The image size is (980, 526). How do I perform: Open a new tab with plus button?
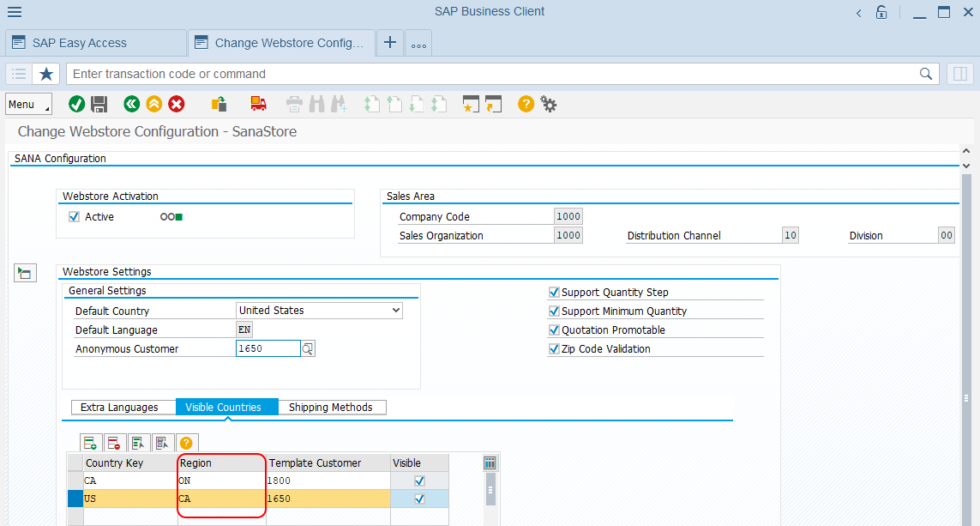[x=390, y=43]
